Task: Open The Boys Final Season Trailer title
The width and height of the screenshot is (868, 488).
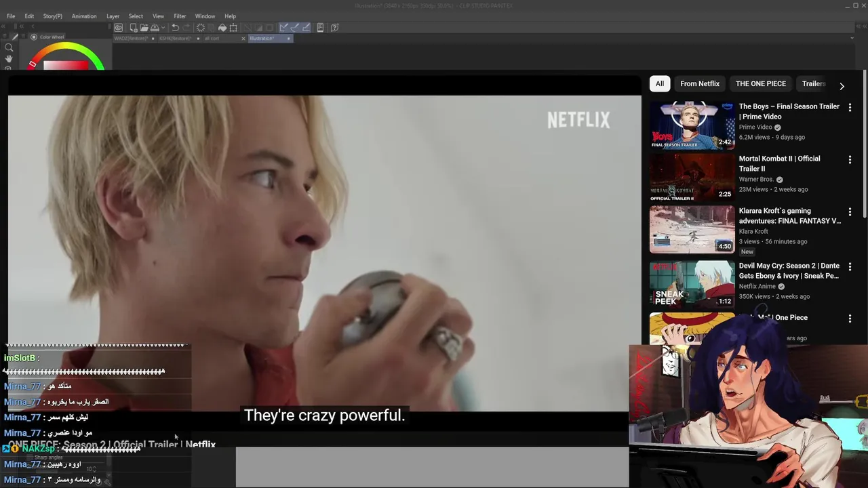Action: (x=789, y=111)
